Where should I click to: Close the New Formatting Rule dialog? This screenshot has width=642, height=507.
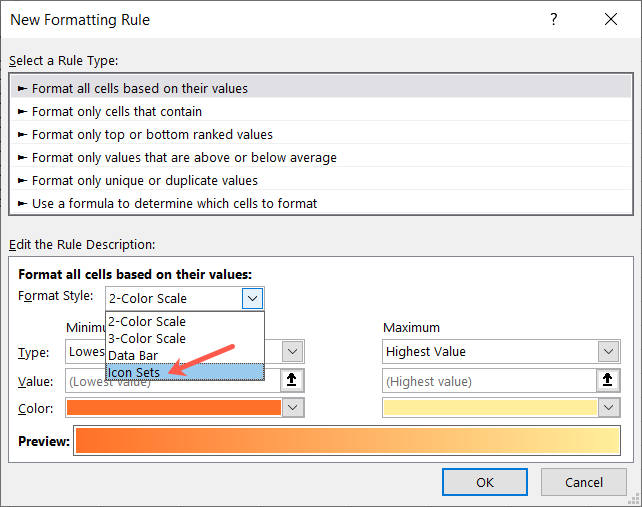click(x=611, y=19)
